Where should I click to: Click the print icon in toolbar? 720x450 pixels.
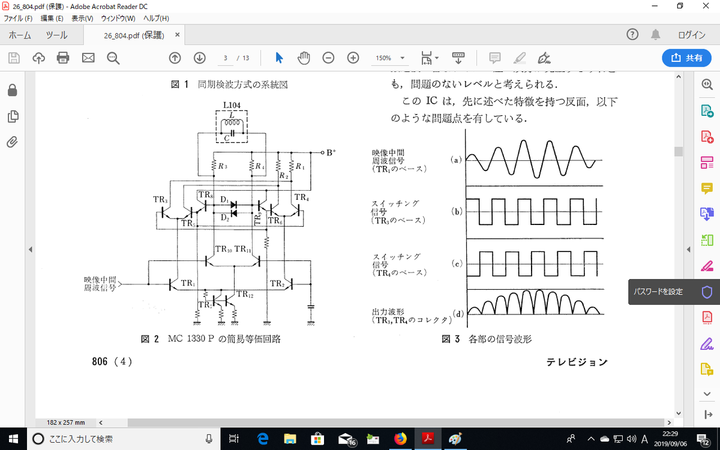tap(63, 57)
